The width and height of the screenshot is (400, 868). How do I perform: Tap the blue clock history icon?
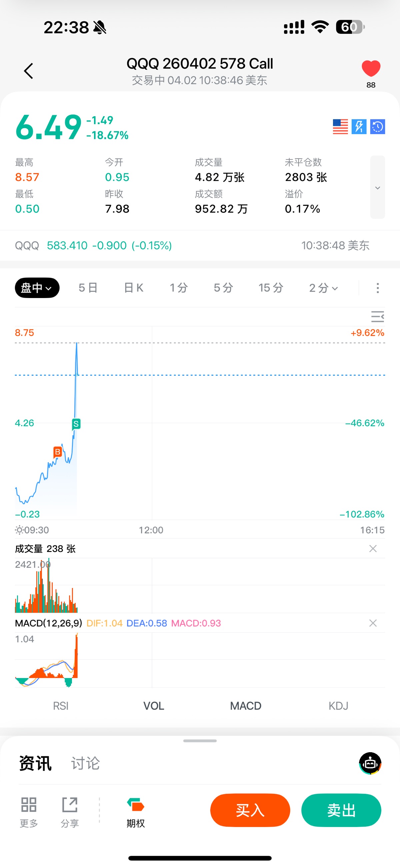point(377,127)
